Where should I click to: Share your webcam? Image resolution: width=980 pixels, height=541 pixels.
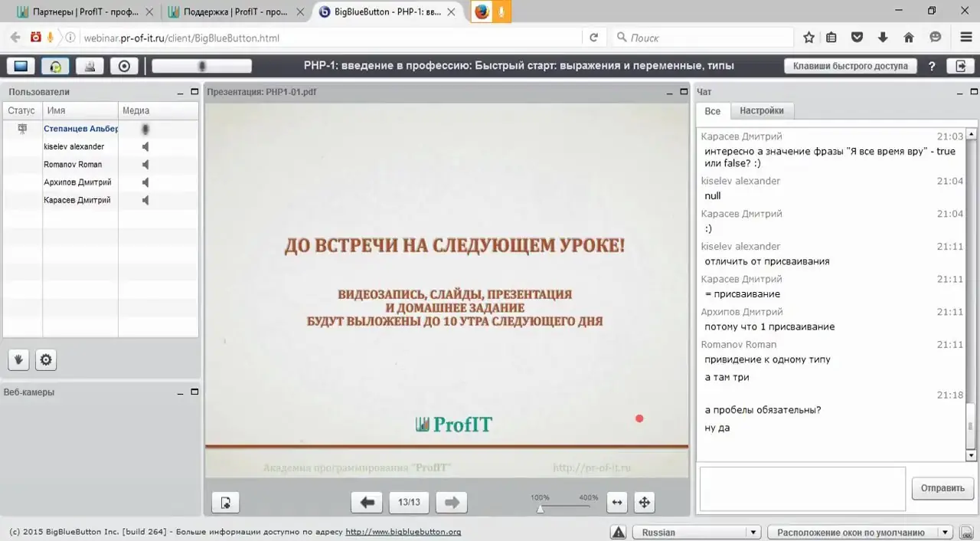click(x=89, y=66)
